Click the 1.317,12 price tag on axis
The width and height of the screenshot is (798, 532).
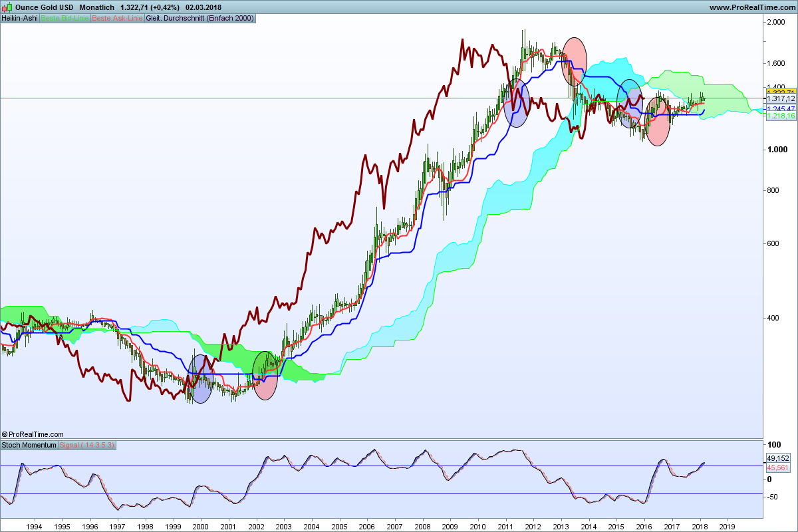(x=781, y=98)
